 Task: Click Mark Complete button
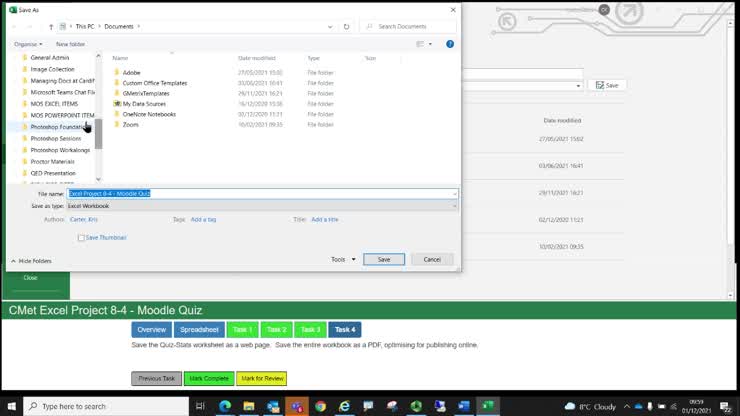pyautogui.click(x=209, y=379)
